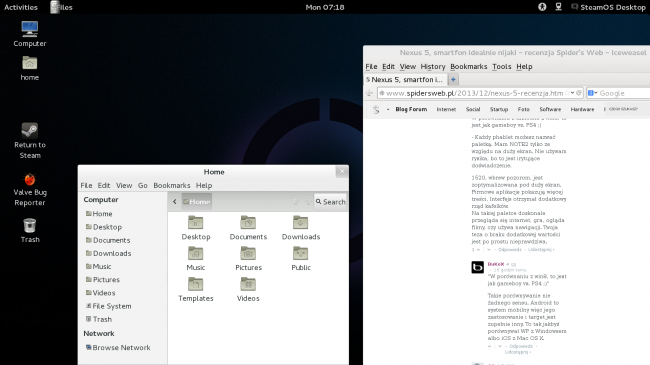Click the path bar left arrow
650x365 pixels.
pos(175,202)
